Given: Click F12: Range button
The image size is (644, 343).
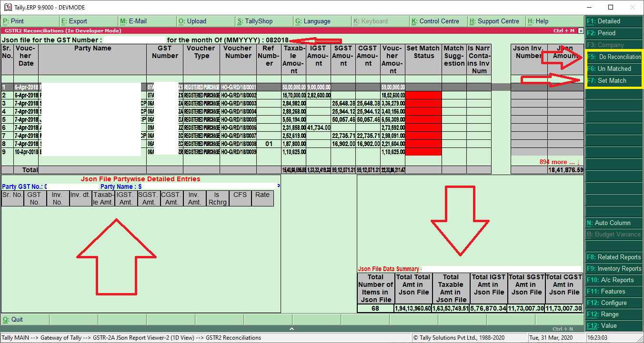Looking at the screenshot, I should [614, 314].
